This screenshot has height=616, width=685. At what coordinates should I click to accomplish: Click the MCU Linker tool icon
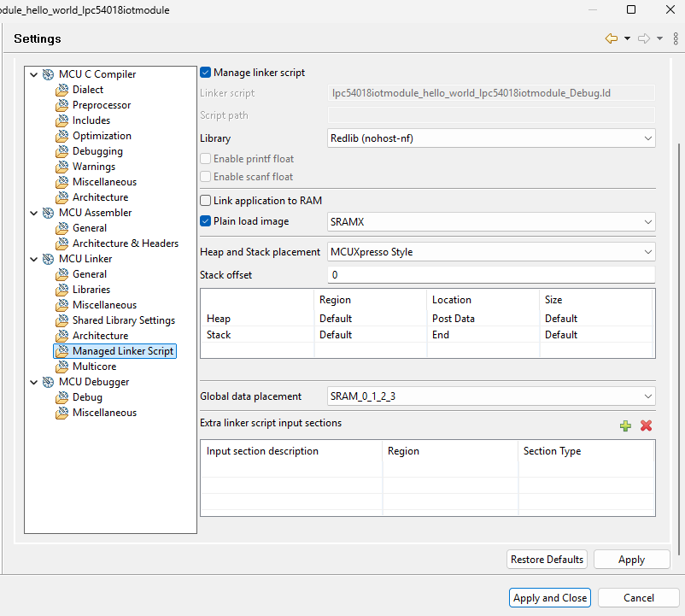point(49,259)
